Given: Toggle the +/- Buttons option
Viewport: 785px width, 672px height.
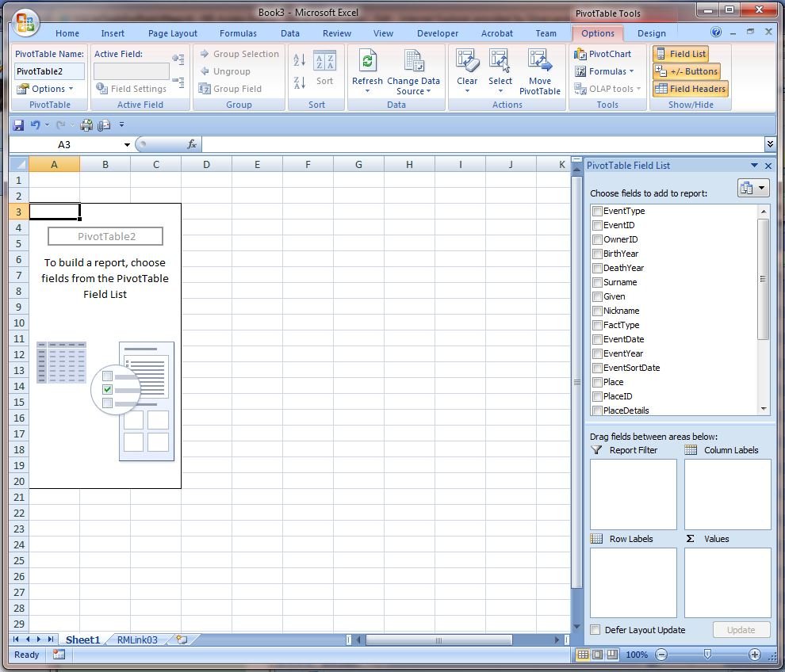Looking at the screenshot, I should (687, 71).
